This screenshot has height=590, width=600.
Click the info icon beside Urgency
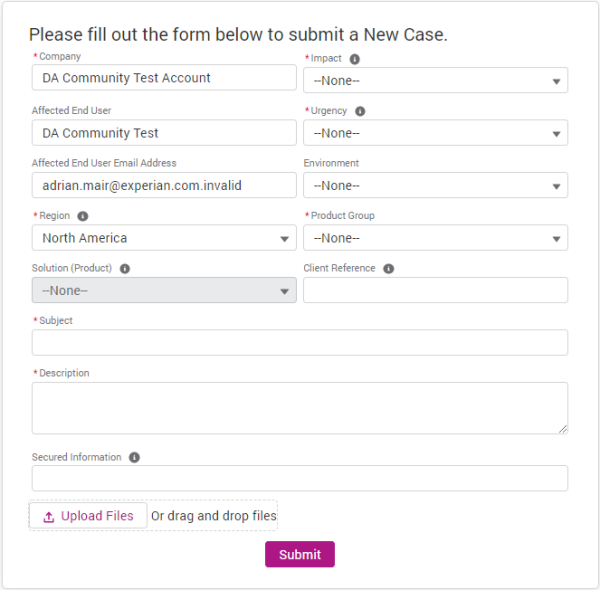point(360,112)
